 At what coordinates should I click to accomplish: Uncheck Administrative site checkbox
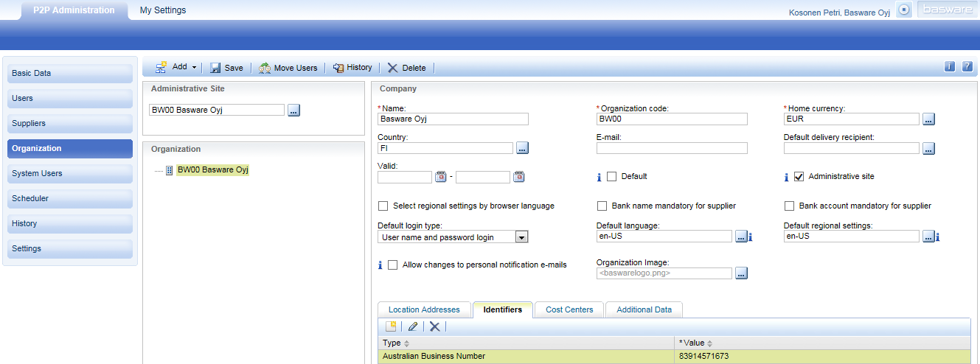(x=799, y=177)
